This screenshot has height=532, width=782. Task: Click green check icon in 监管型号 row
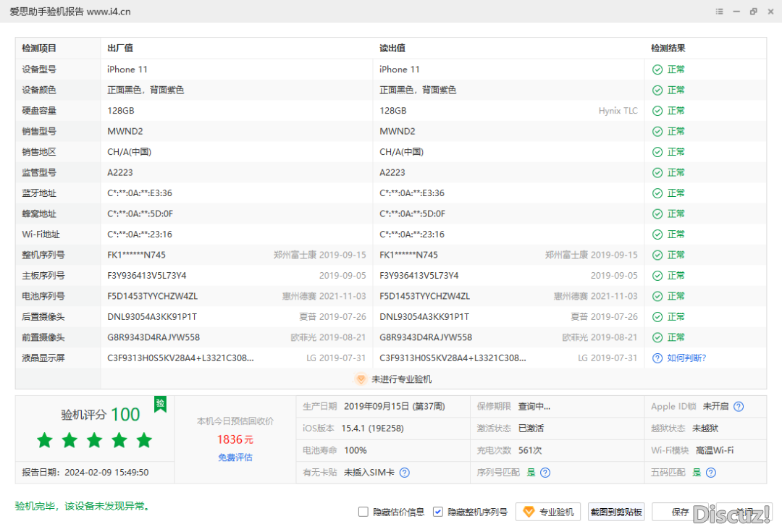(x=657, y=172)
